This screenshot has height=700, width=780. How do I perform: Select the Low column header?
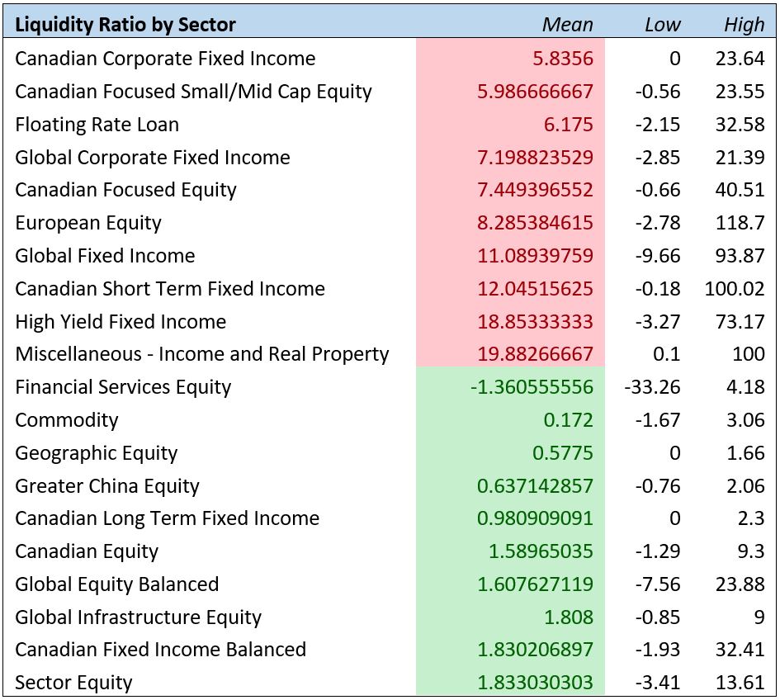coord(662,25)
